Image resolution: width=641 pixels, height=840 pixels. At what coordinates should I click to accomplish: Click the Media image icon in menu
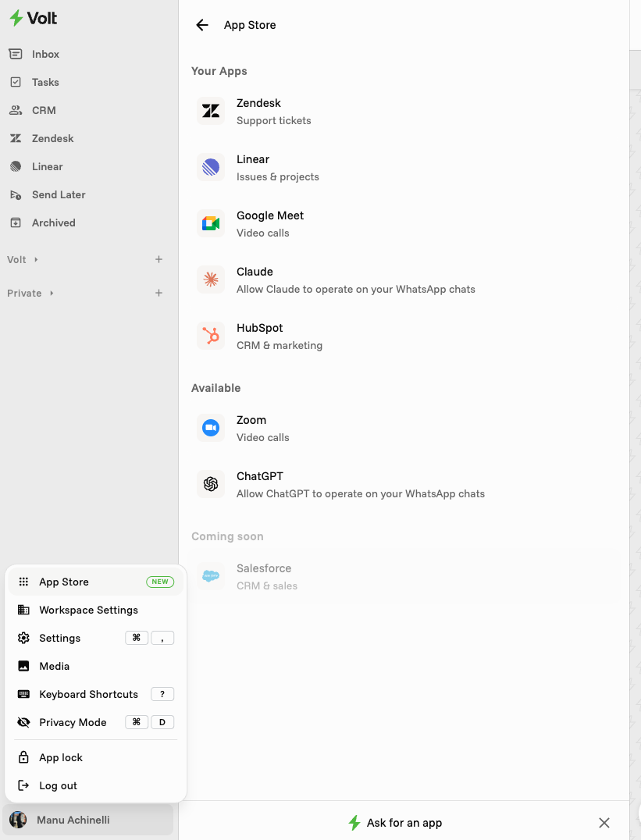coord(23,666)
